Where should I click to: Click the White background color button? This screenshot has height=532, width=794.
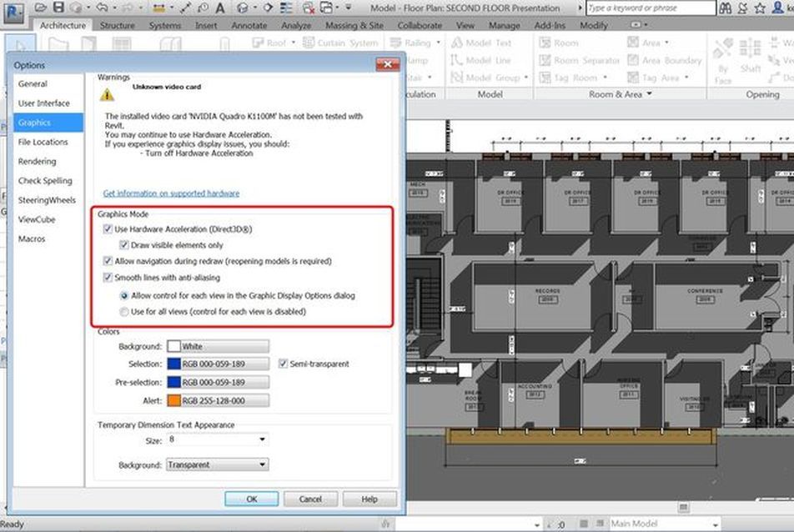[219, 346]
